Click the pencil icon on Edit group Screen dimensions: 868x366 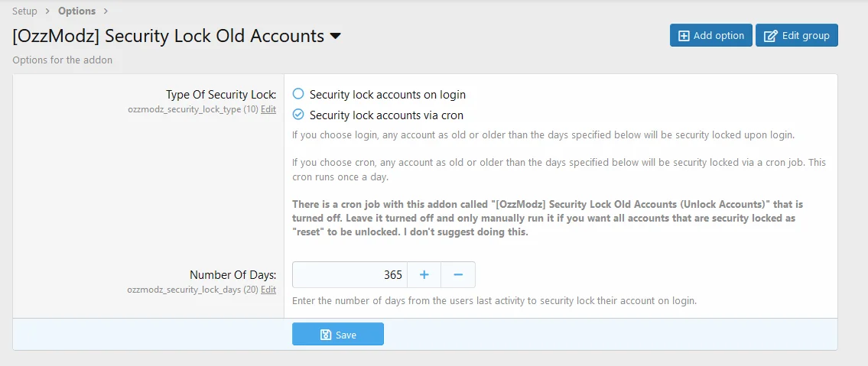click(x=771, y=36)
